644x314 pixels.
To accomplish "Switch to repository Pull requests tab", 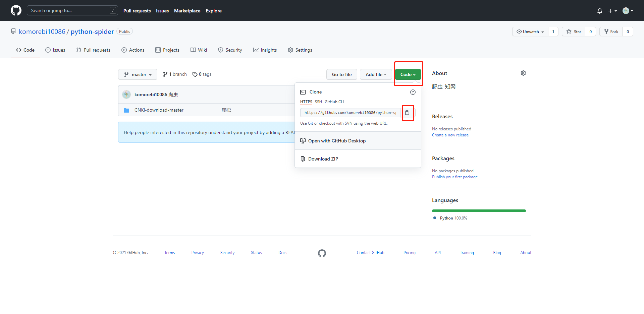I will 93,50.
